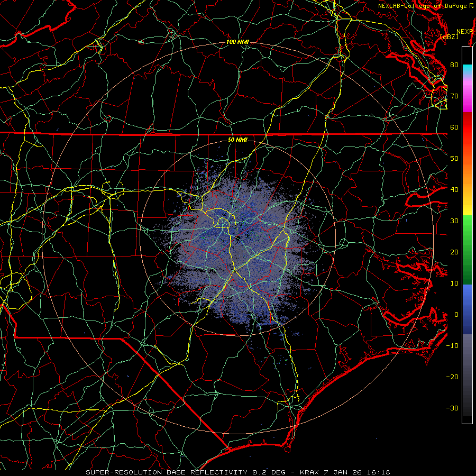Viewport: 476px width, 476px height.
Task: Click the "0.2 DEG" elevation angle text
Action: [x=269, y=472]
